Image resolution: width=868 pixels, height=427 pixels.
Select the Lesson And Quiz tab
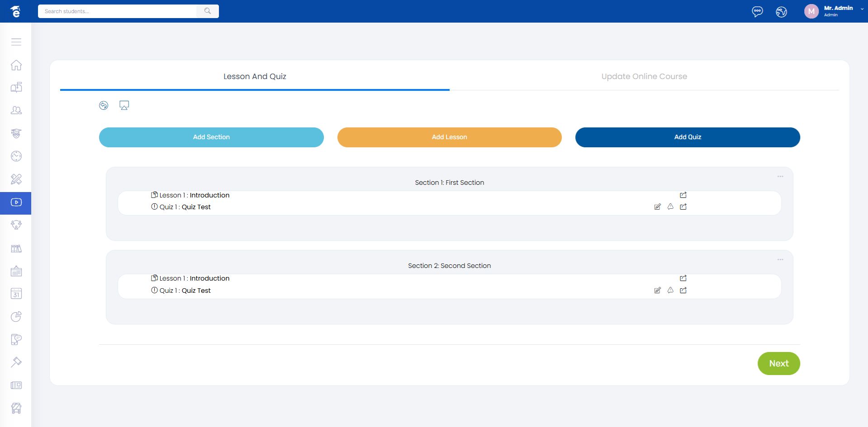coord(255,76)
